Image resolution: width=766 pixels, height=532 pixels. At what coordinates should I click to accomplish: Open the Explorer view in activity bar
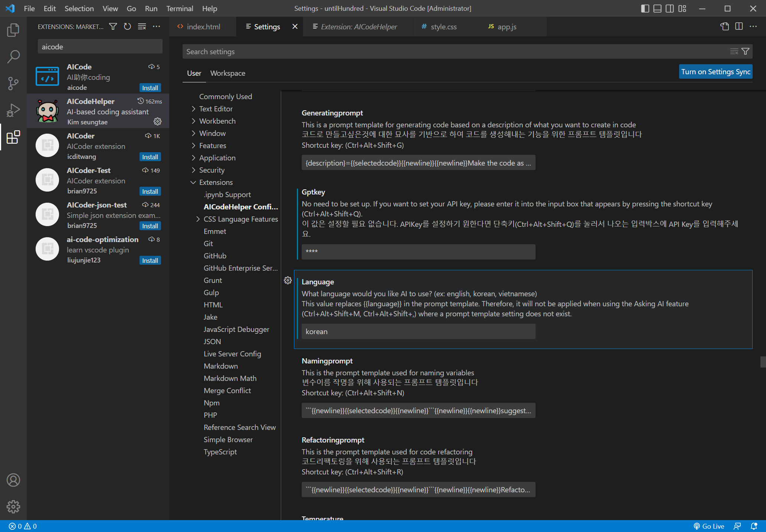[x=13, y=30]
